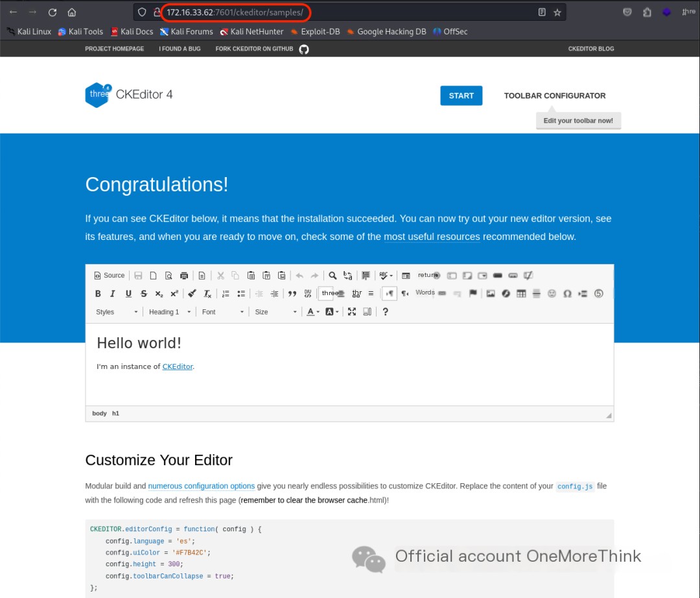700x598 pixels.
Task: Insert a Table using the table icon
Action: 521,293
